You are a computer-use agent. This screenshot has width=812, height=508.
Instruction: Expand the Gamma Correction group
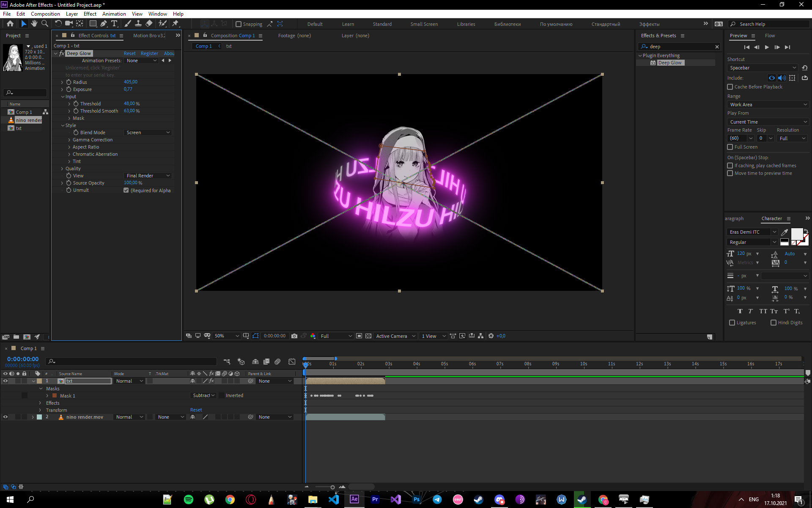click(x=69, y=140)
